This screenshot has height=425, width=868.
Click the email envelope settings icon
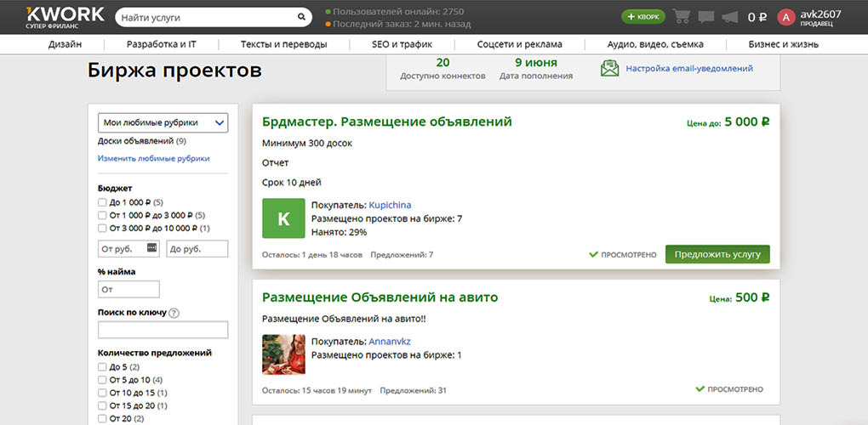point(609,69)
